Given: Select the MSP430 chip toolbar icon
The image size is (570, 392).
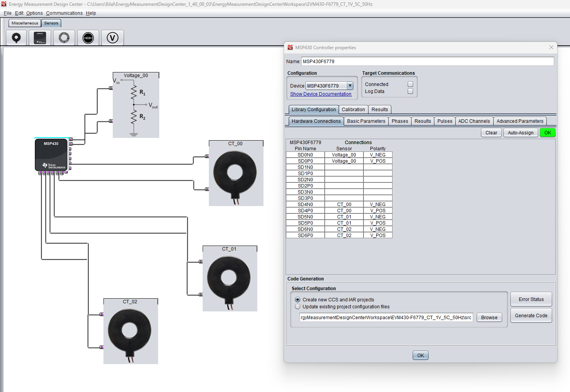Looking at the screenshot, I should [40, 38].
